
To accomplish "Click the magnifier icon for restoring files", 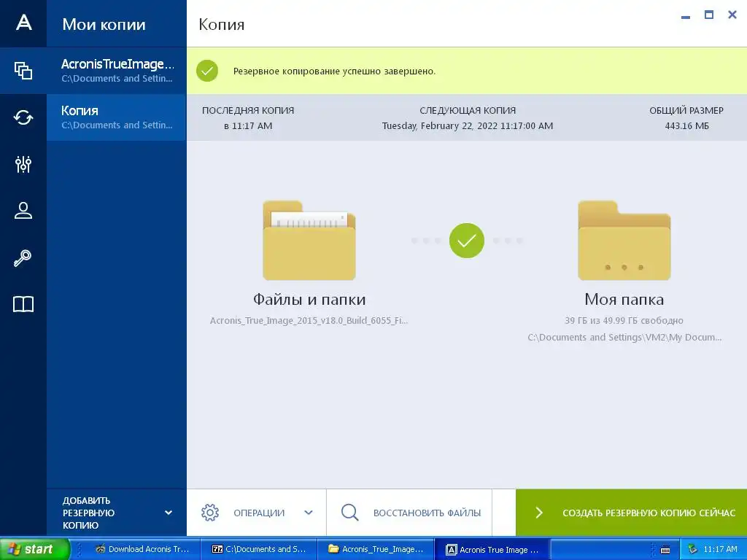I will pos(349,513).
